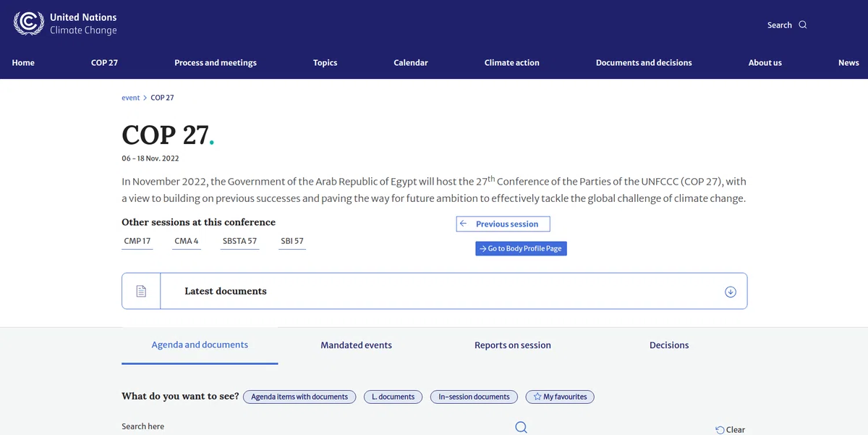This screenshot has height=435, width=868.
Task: Click the COP 27 breadcrumb text
Action: click(x=162, y=98)
